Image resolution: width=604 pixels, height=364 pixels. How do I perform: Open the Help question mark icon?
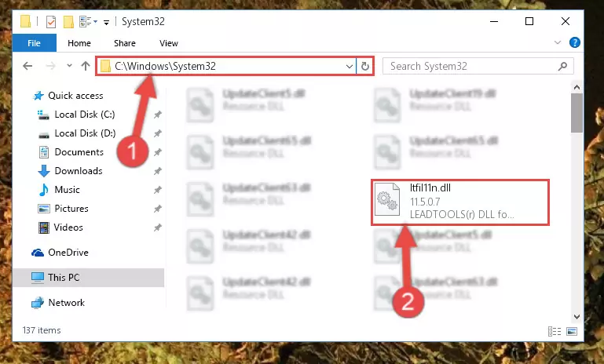pos(574,42)
